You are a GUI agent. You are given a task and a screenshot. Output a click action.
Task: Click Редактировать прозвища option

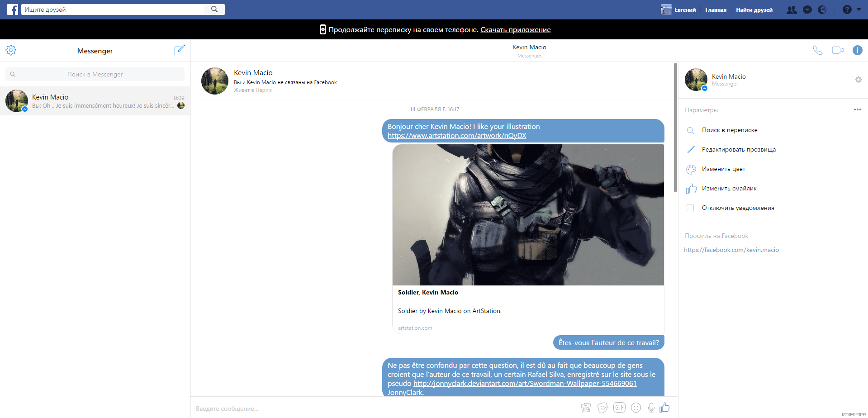click(739, 150)
